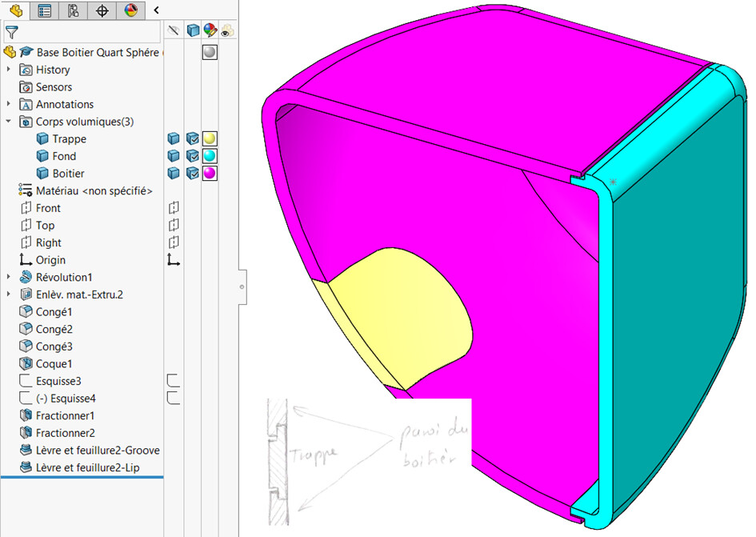The width and height of the screenshot is (756, 537).
Task: Click the transparency column header icon
Action: click(x=227, y=31)
